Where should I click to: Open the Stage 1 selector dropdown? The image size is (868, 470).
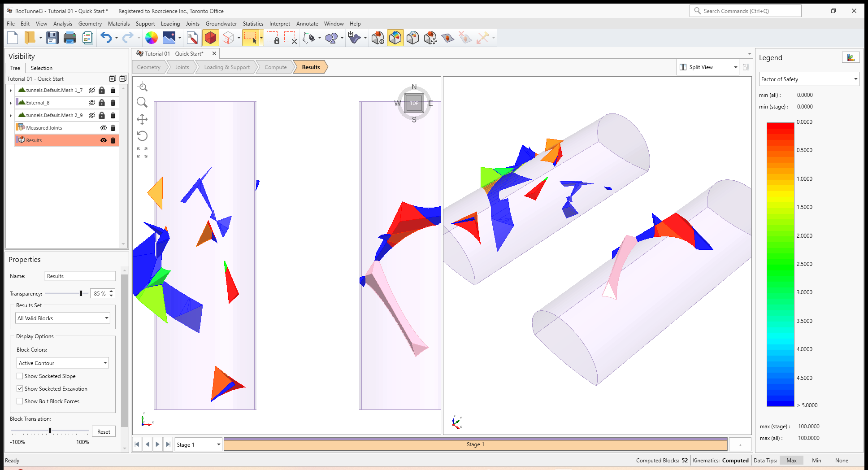198,444
